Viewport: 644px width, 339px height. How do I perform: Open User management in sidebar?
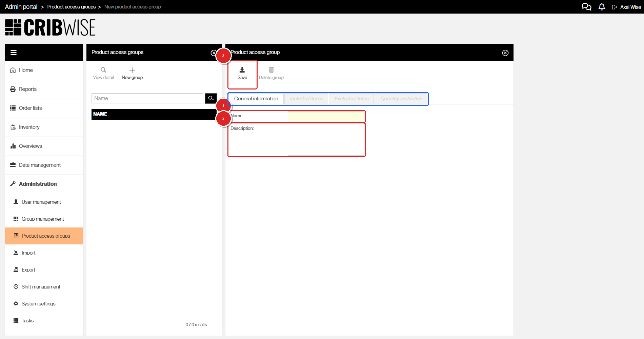pyautogui.click(x=41, y=202)
